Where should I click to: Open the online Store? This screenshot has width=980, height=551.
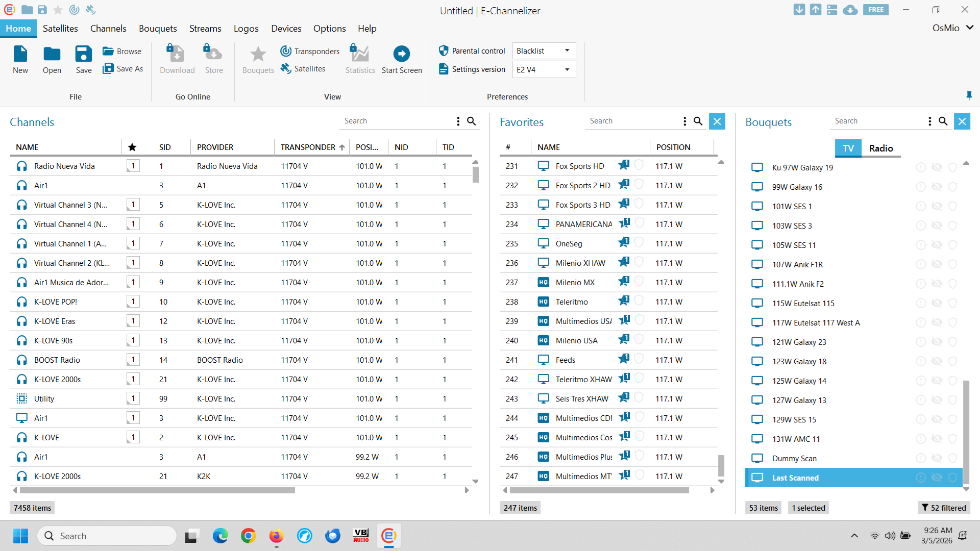214,60
